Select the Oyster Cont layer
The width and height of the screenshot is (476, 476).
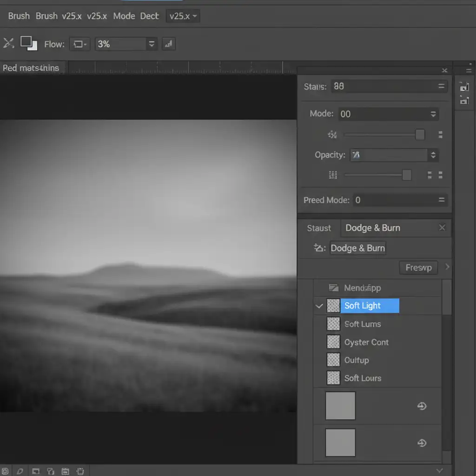366,342
